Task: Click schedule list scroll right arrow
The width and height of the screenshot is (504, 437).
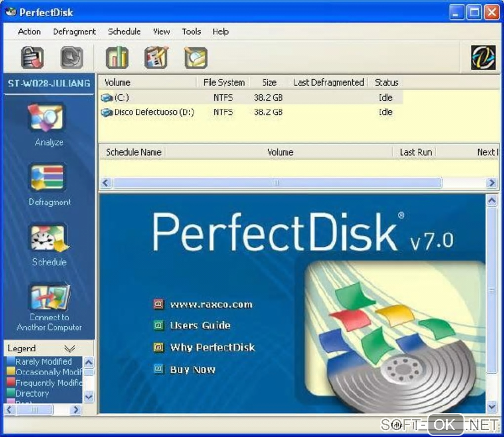Action: click(x=492, y=183)
